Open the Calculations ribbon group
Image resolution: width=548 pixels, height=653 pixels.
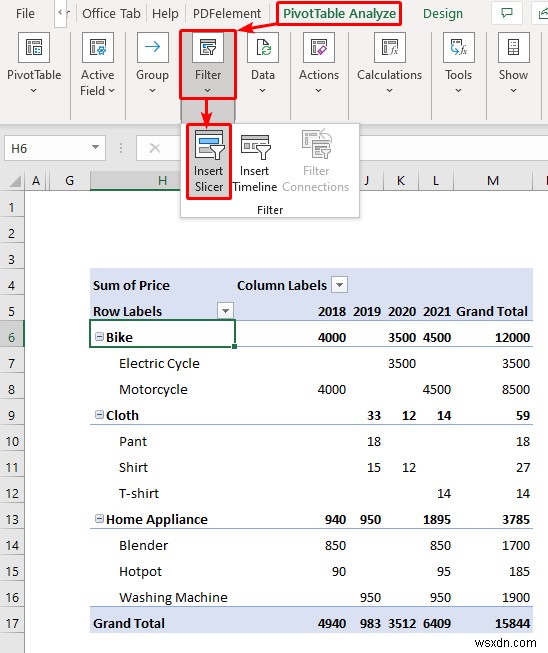pyautogui.click(x=389, y=63)
